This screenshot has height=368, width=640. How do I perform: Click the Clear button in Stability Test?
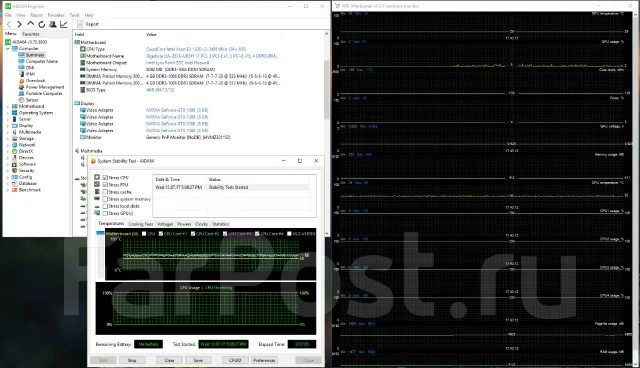pos(169,360)
